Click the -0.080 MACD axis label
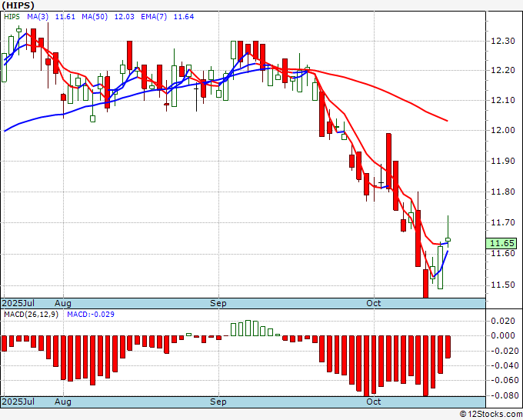 503,395
